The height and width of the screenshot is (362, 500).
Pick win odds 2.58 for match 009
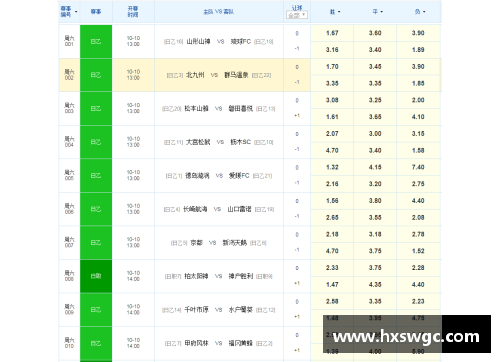332,301
